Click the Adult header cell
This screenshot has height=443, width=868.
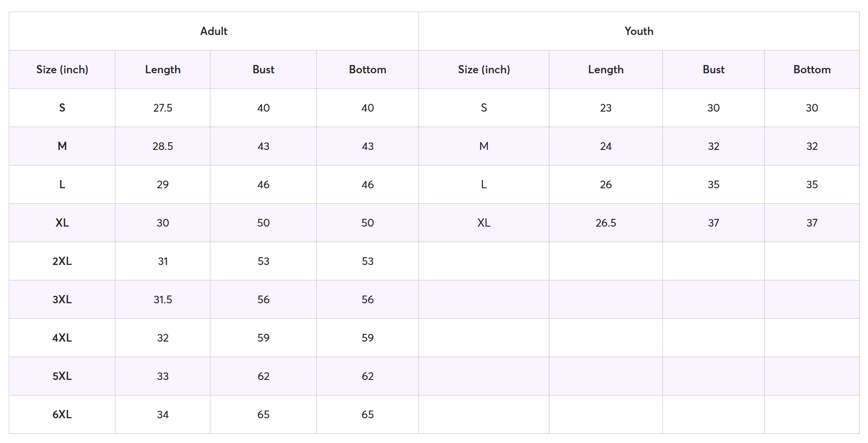coord(214,31)
